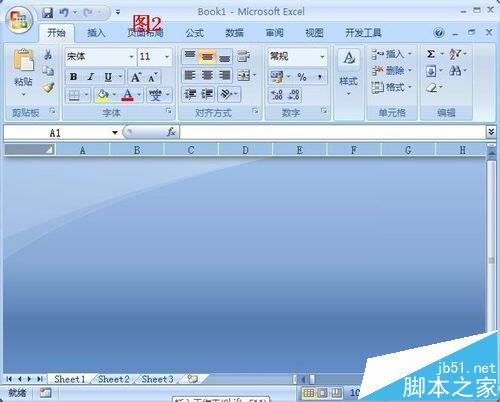Click the 样式 styles button
This screenshot has height=402, width=500.
tap(349, 72)
